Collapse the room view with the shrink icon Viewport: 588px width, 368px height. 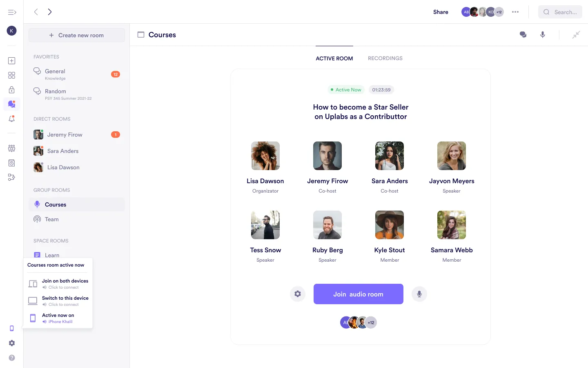point(576,35)
